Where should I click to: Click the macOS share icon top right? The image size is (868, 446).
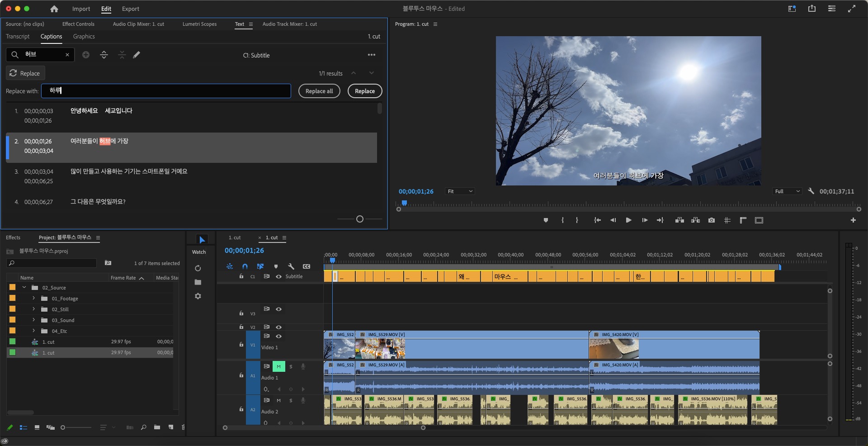coord(812,9)
